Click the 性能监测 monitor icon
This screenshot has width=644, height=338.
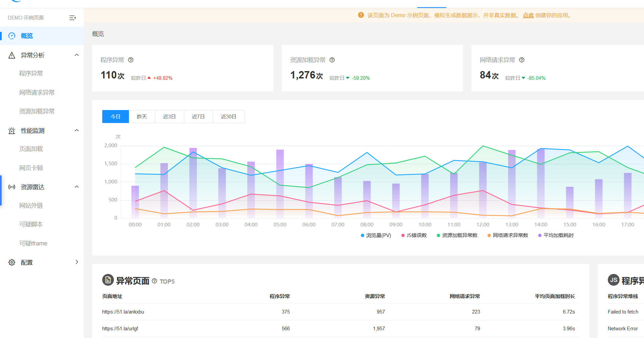[12, 131]
